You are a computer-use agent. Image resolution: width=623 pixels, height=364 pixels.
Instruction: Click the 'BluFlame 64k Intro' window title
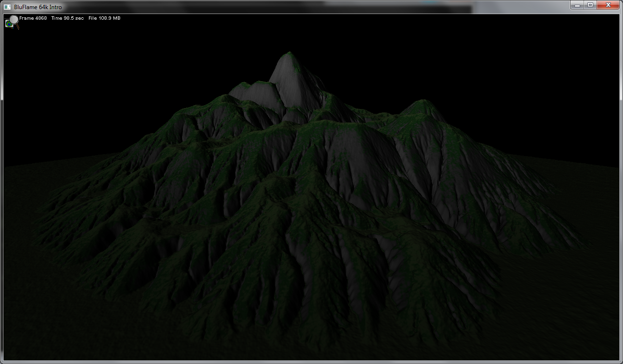click(x=38, y=7)
